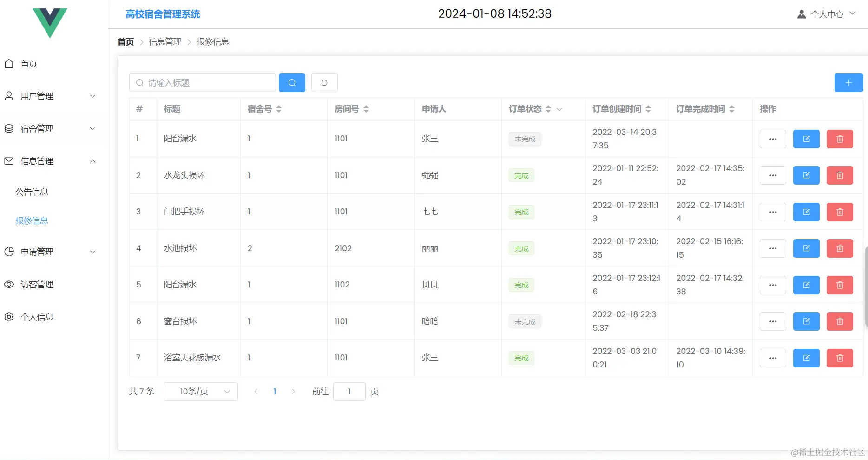Screen dimensions: 868x460
Task: Edit the 浴室天花板漏水 repair record
Action: click(806, 358)
